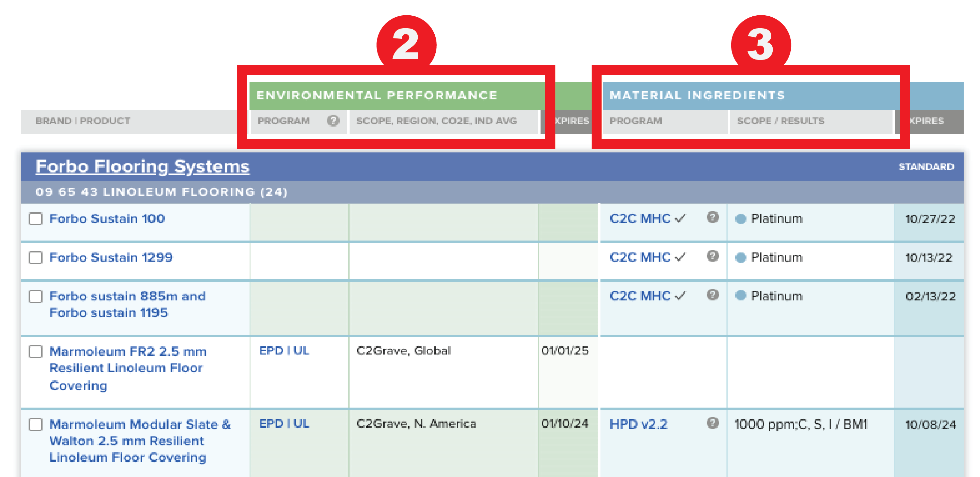This screenshot has width=980, height=477.
Task: Open help icon next to HPD v2.2
Action: point(712,423)
